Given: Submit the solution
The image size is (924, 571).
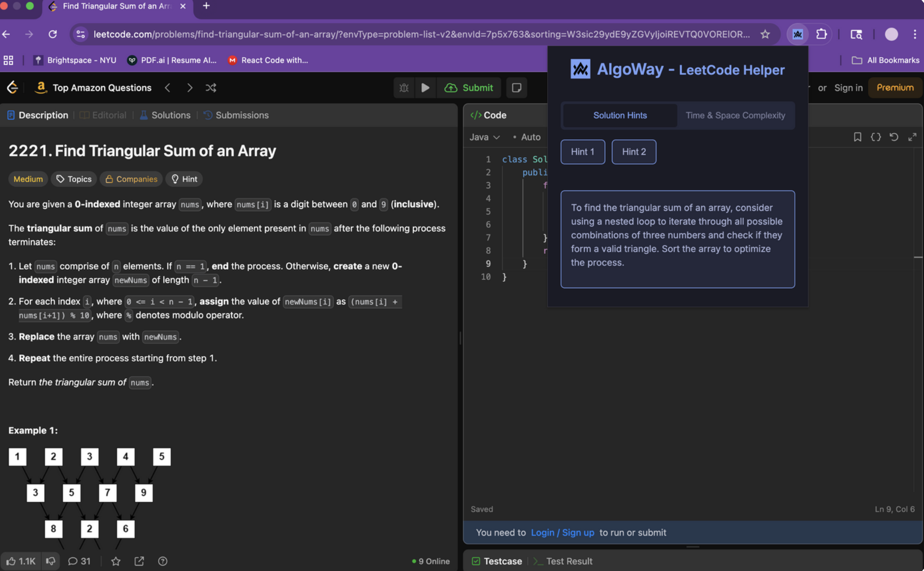Looking at the screenshot, I should (x=469, y=87).
